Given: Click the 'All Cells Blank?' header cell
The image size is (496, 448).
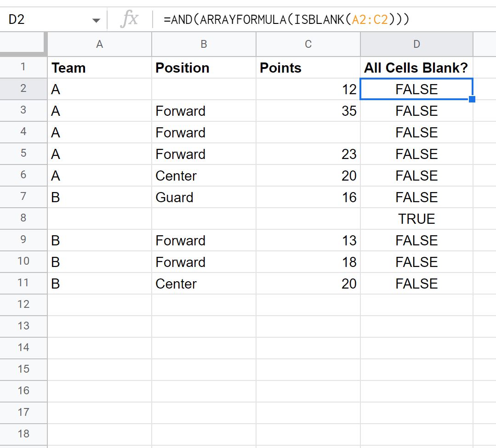Looking at the screenshot, I should pyautogui.click(x=416, y=68).
